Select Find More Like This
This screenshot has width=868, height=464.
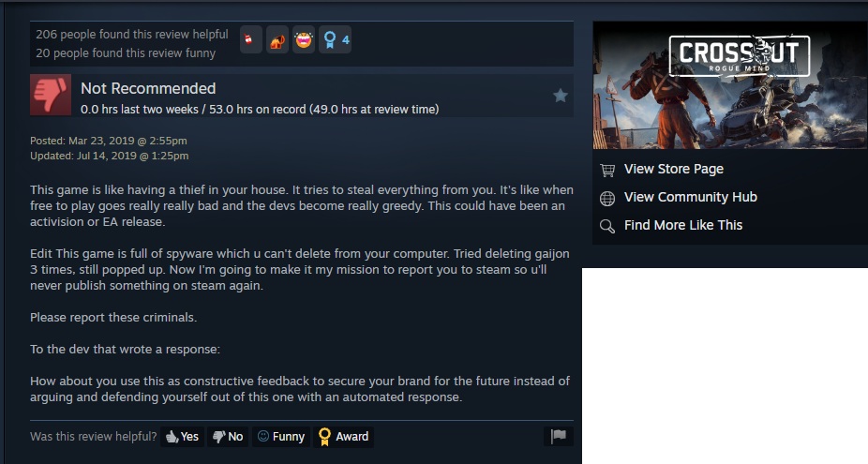pos(683,225)
